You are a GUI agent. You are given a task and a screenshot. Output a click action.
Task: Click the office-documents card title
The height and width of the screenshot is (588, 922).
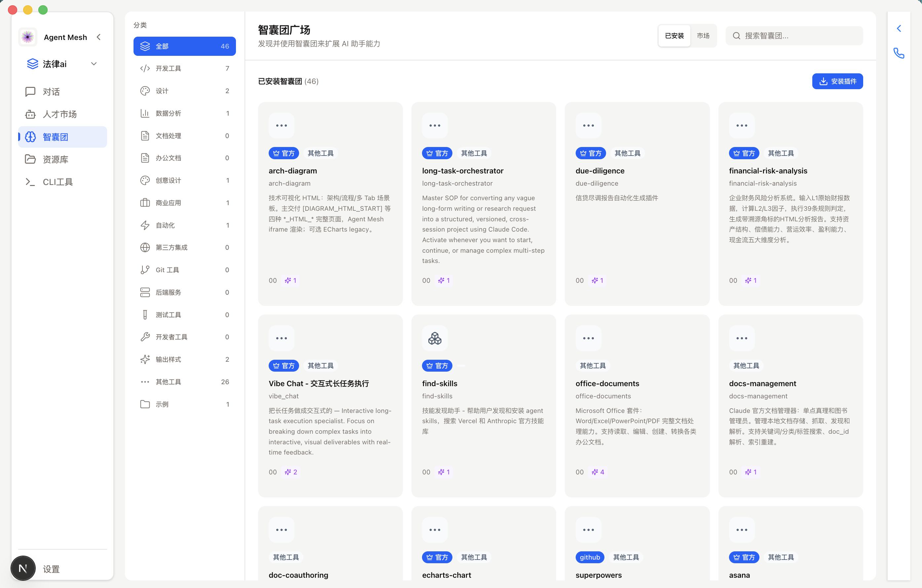(x=607, y=383)
